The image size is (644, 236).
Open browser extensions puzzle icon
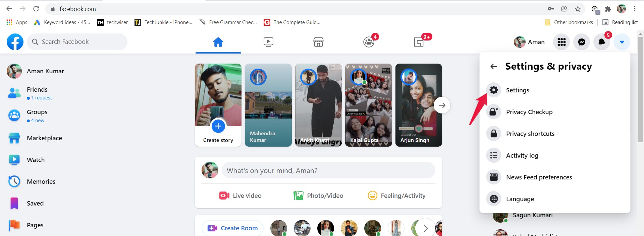coord(608,9)
